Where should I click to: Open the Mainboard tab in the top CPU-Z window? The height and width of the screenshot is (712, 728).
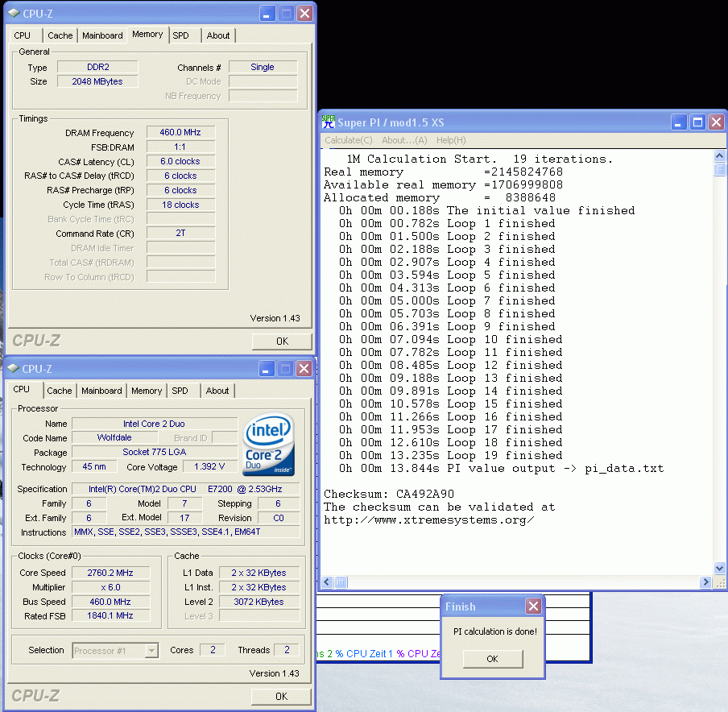(x=102, y=35)
